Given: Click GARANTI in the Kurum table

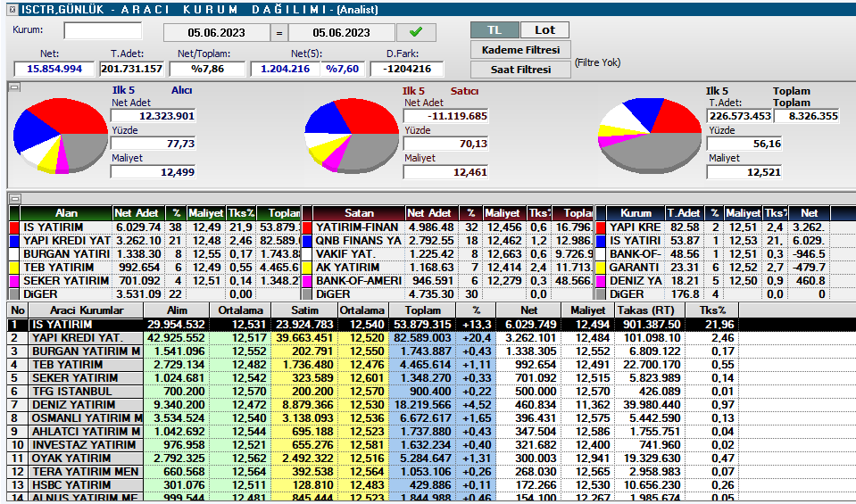Looking at the screenshot, I should coord(635,268).
